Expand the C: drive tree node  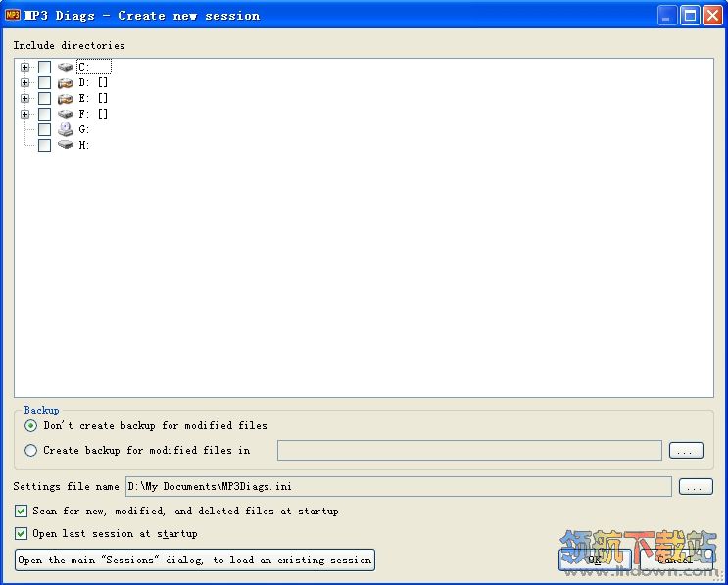25,67
